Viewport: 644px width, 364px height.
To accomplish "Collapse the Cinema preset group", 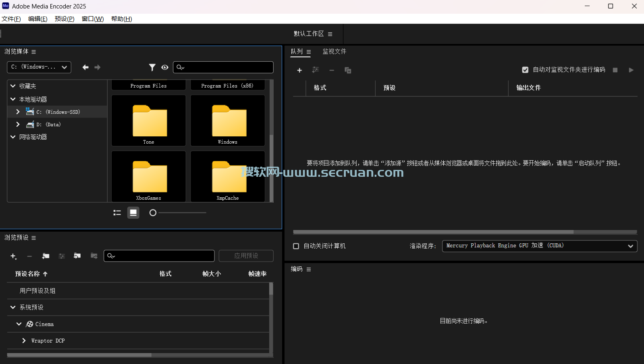I will [19, 324].
